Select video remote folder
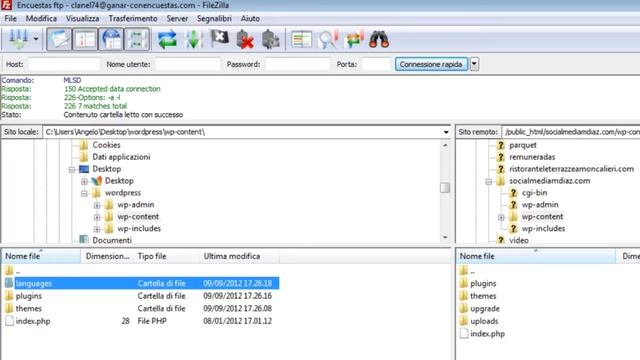The width and height of the screenshot is (640, 360). tap(519, 240)
